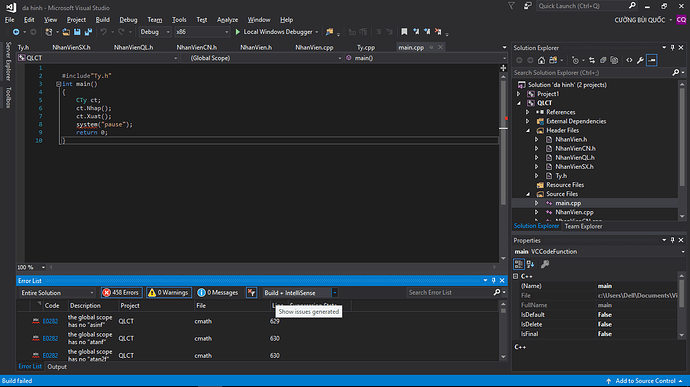Toggle the 458 Errors filter
This screenshot has width=690, height=387.
click(x=121, y=293)
